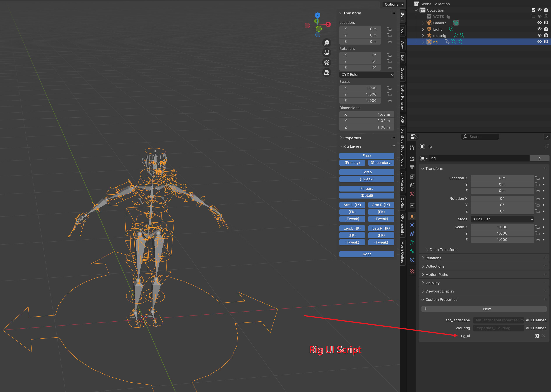Open the Bone properties tab icon
The height and width of the screenshot is (392, 551).
412,251
